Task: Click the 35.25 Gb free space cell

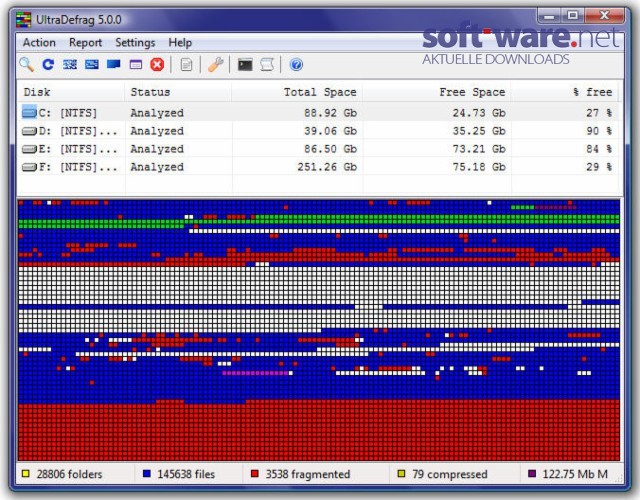Action: click(x=479, y=131)
